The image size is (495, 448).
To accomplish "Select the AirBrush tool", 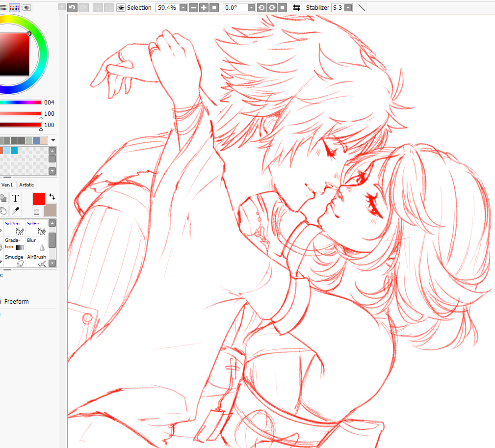I will pos(36,261).
